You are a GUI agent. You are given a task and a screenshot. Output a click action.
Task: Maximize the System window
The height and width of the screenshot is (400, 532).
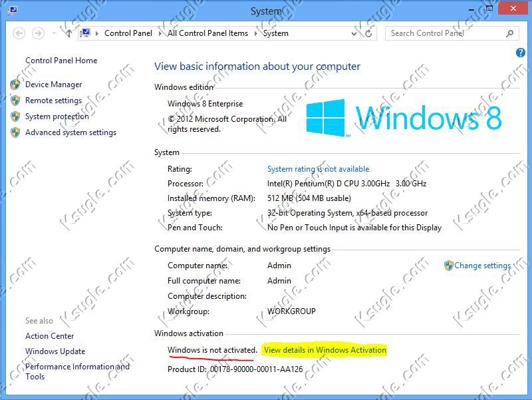[x=489, y=9]
